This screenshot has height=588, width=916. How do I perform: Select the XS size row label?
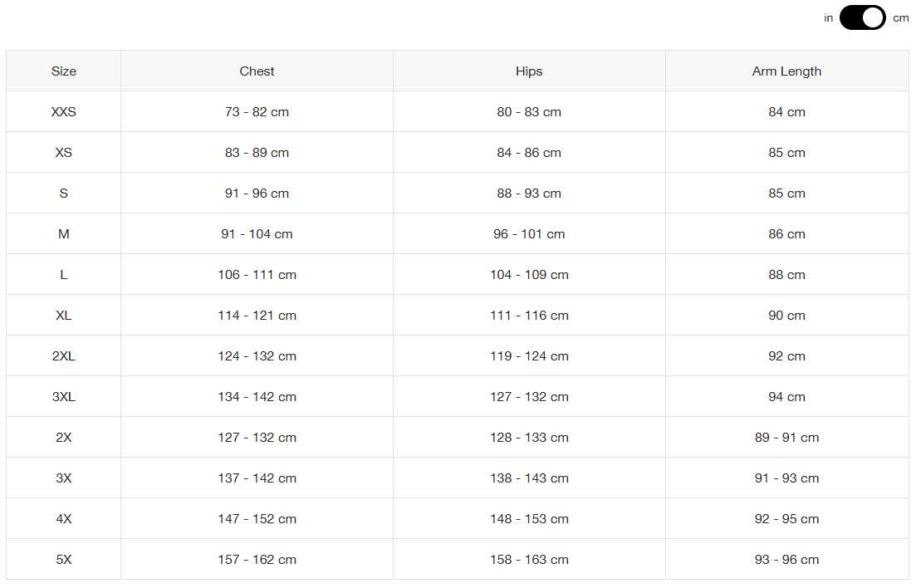tap(64, 153)
